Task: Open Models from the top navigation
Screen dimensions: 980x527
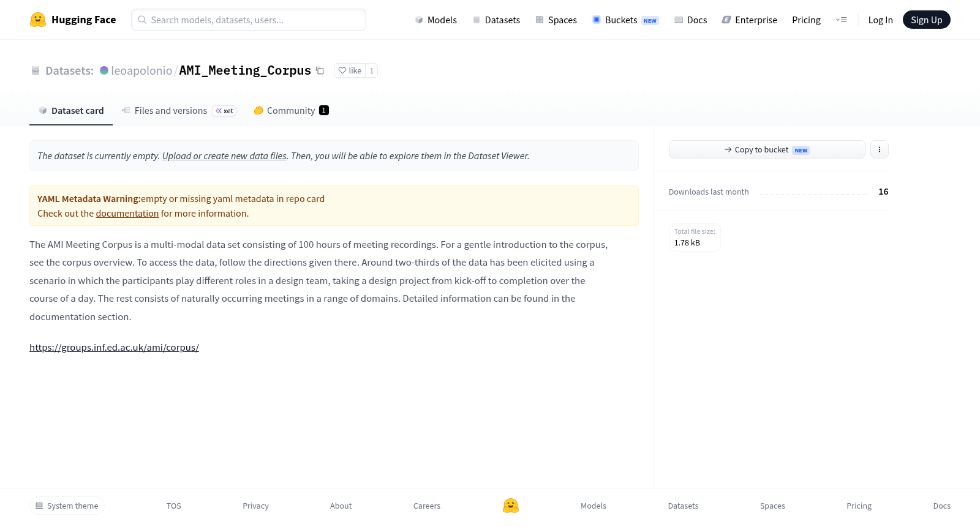Action: [x=435, y=20]
